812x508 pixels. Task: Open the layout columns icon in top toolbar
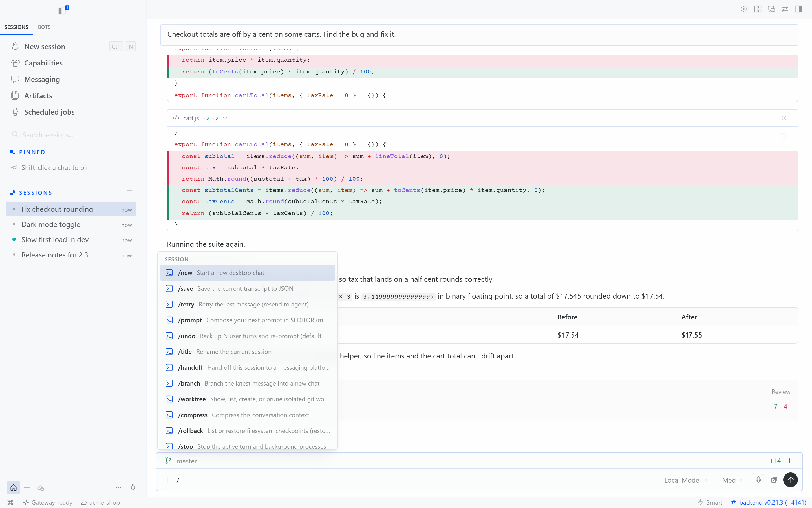758,9
